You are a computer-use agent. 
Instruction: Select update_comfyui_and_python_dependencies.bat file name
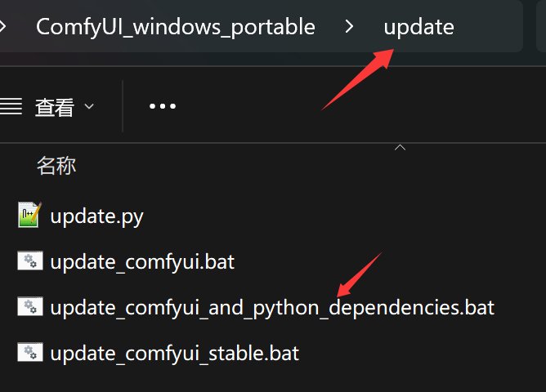(272, 308)
